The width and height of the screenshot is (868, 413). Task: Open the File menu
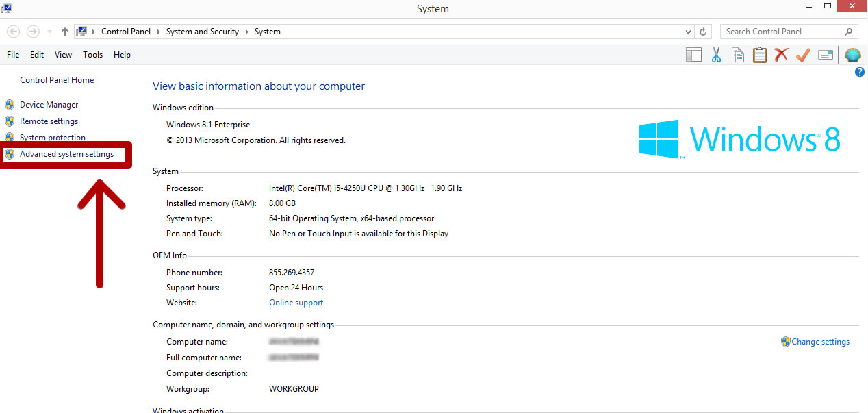coord(13,55)
